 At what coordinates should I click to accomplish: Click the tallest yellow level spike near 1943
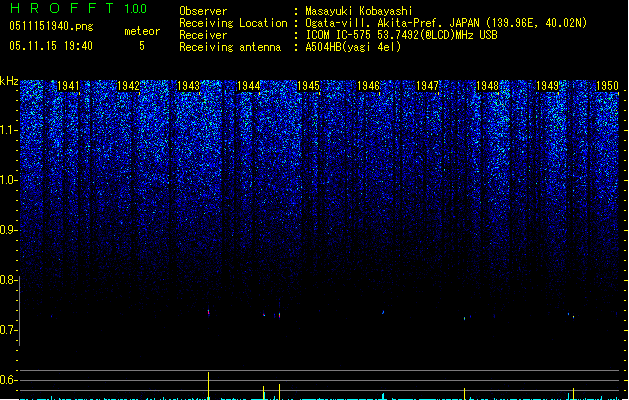pyautogui.click(x=208, y=386)
